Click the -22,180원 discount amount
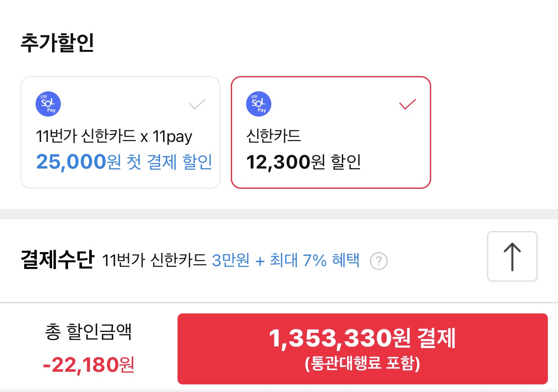The width and height of the screenshot is (558, 392). (x=88, y=365)
